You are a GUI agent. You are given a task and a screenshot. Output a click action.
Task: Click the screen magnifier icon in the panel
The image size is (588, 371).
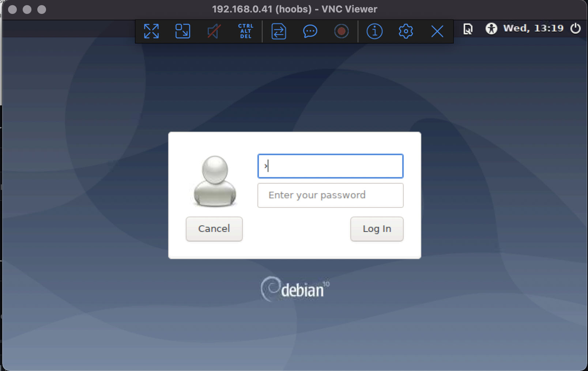tap(467, 28)
